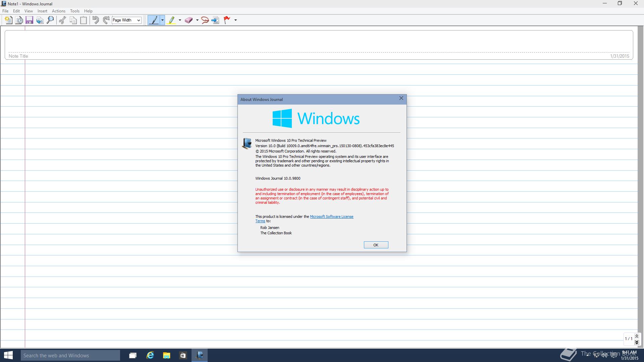Screen dimensions: 644x362
Task: Click the network tray icon
Action: [596, 355]
